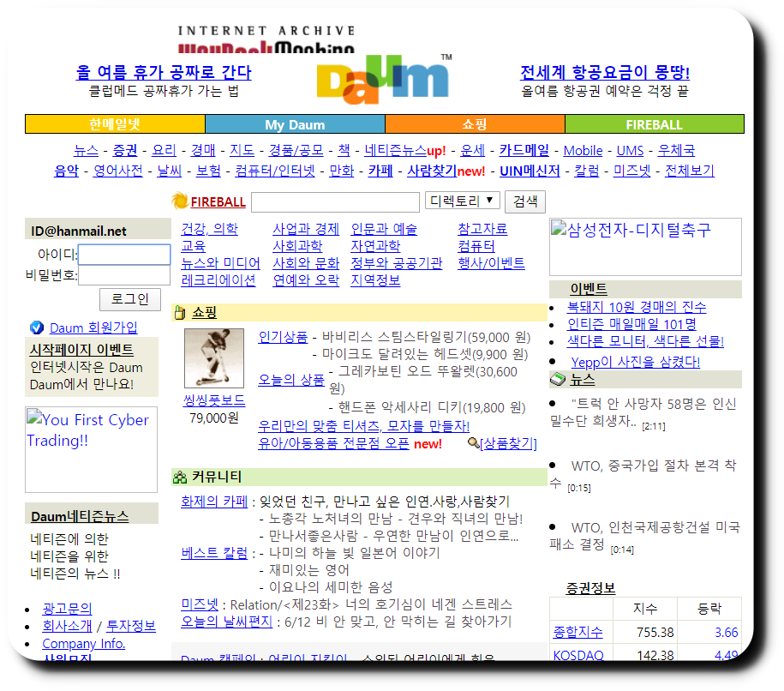Open the 날씨 navigation link
This screenshot has height=691, width=784.
170,171
